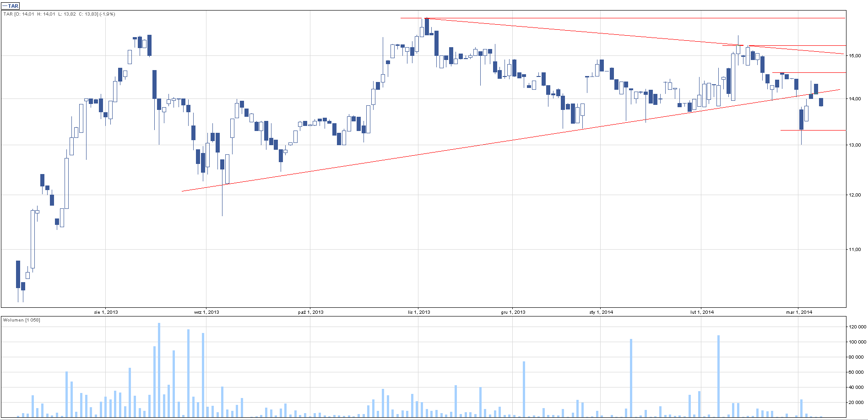The height and width of the screenshot is (420, 868).
Task: Click the 'sie 1, 2013' date label
Action: click(106, 312)
